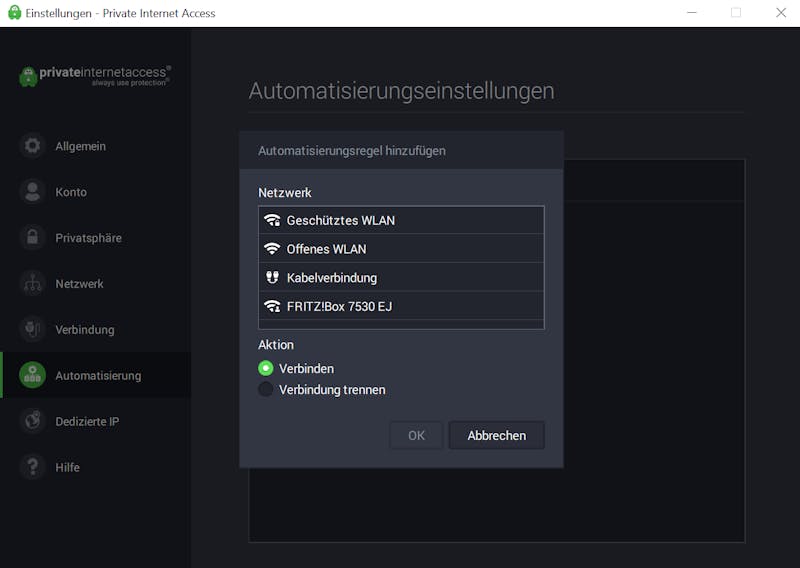
Task: Go to the Netzwerk settings tab
Action: tap(95, 284)
